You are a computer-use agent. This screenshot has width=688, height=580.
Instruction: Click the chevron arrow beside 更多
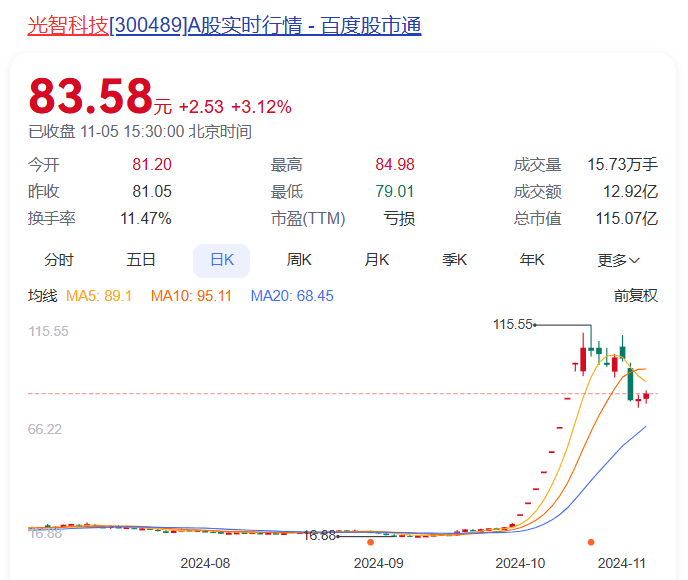point(634,261)
